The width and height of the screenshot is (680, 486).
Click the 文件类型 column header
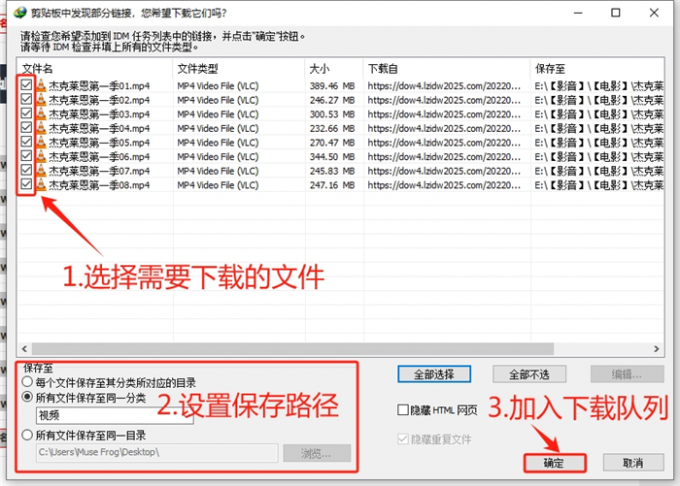[239, 68]
